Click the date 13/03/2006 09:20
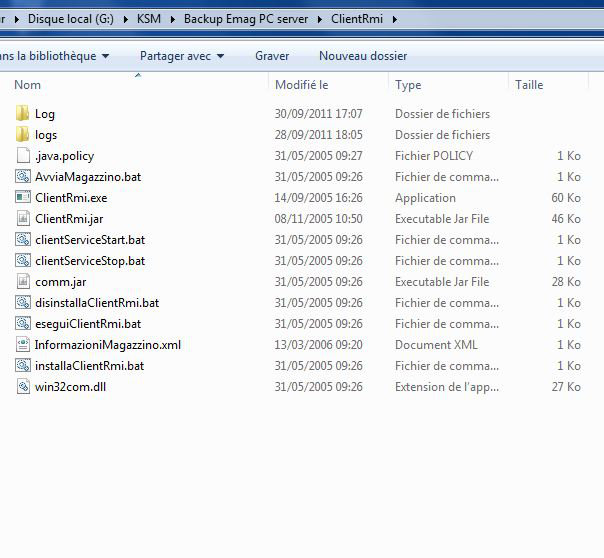This screenshot has height=558, width=604. pyautogui.click(x=318, y=345)
